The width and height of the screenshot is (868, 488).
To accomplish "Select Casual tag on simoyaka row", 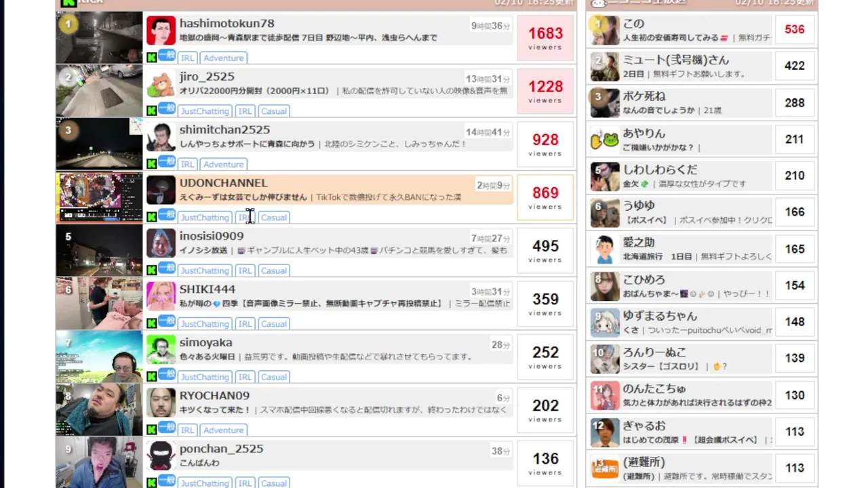I will [274, 378].
